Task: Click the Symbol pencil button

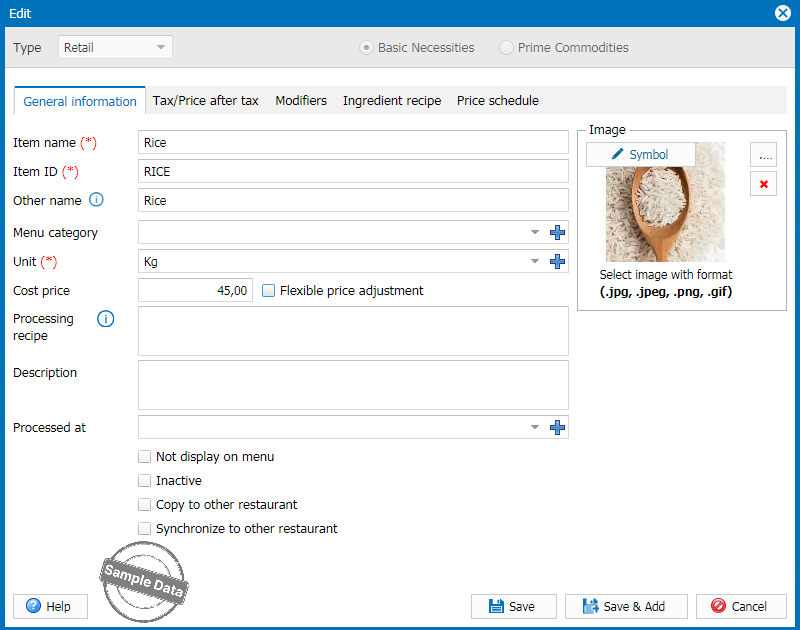Action: pyautogui.click(x=640, y=154)
